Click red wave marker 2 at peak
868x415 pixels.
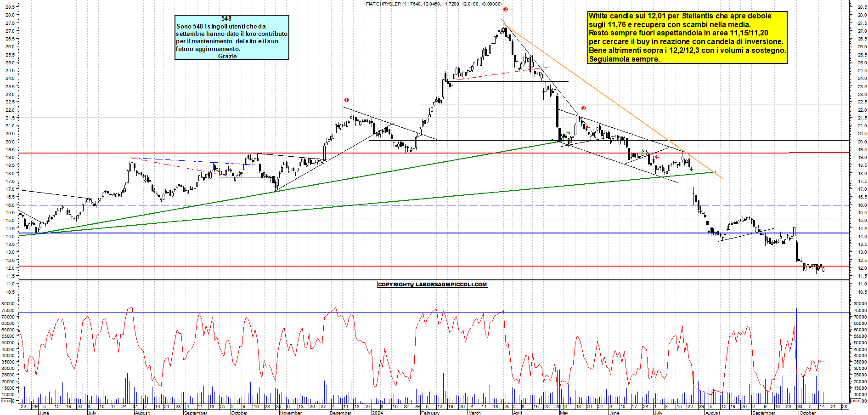point(505,9)
